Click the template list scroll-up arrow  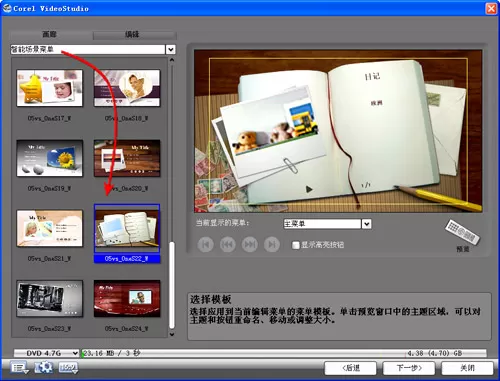tap(172, 60)
